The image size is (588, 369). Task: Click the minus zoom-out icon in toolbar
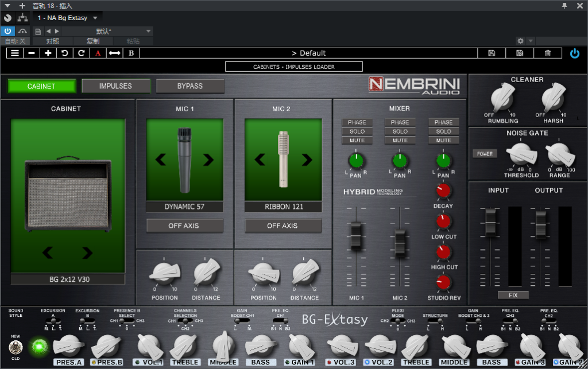(x=32, y=53)
